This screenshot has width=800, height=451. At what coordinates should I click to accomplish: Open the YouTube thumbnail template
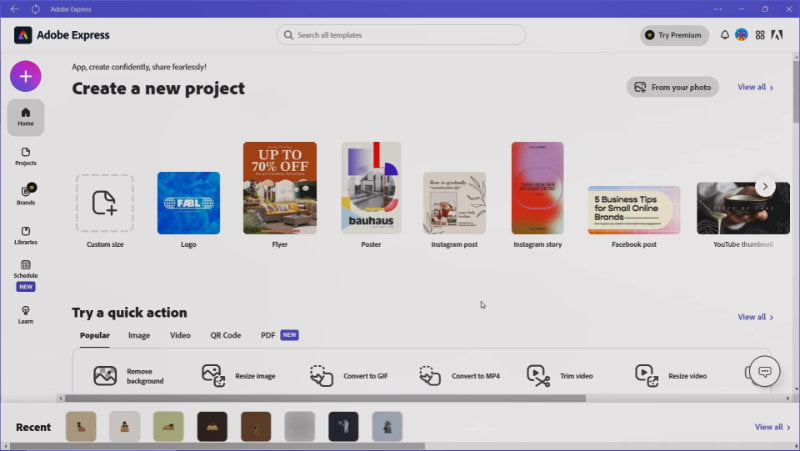point(743,208)
